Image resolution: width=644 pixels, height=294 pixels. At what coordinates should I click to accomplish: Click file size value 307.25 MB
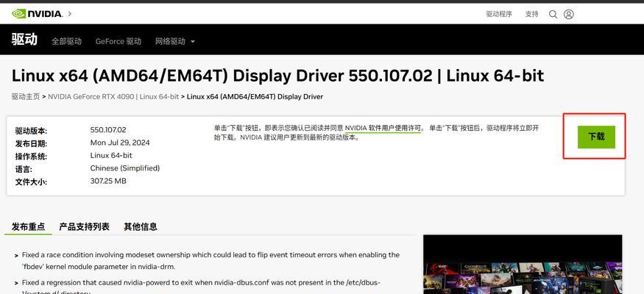108,181
